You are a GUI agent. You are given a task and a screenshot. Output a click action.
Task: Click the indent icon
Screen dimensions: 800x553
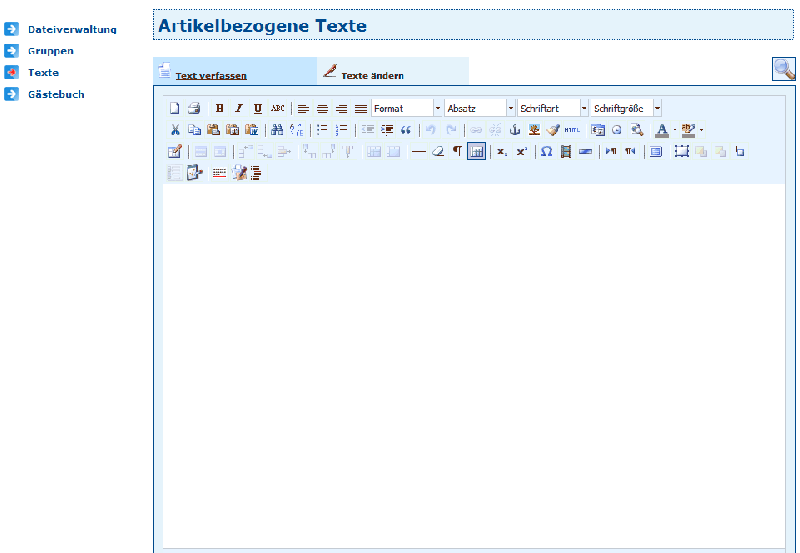pyautogui.click(x=387, y=130)
